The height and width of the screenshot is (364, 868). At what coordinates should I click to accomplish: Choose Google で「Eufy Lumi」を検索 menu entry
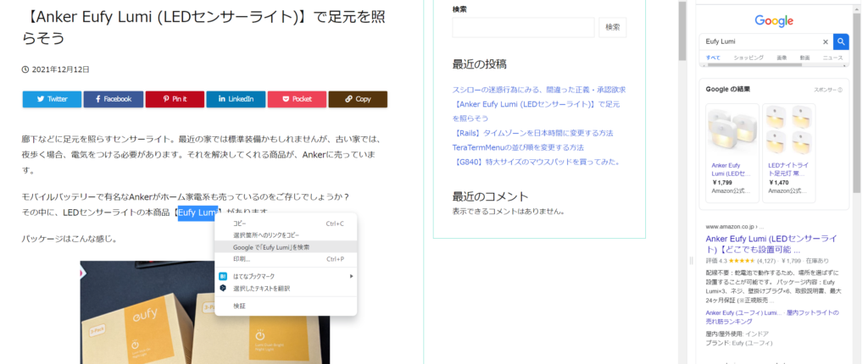(x=287, y=247)
